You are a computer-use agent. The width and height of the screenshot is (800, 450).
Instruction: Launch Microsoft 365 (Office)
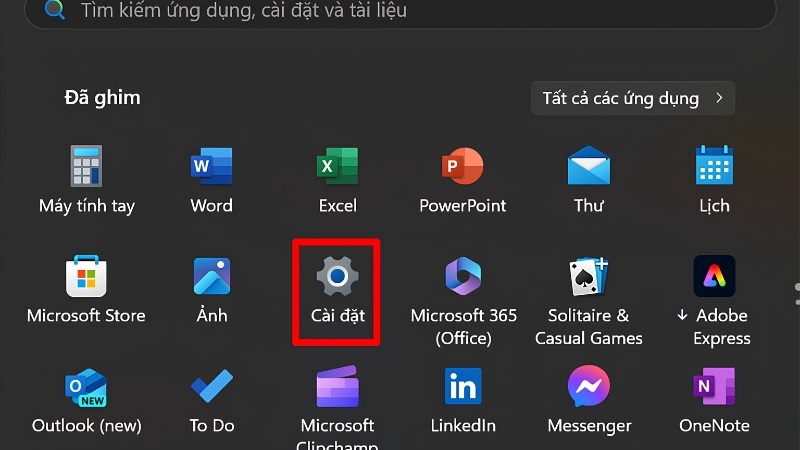(463, 301)
